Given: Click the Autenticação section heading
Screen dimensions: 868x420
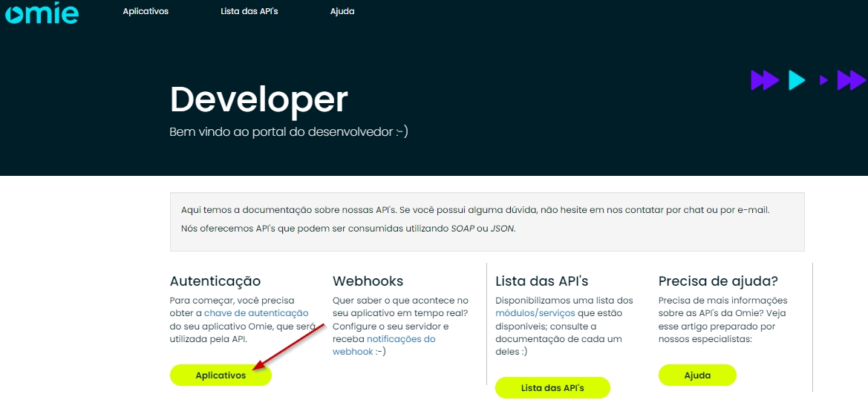Looking at the screenshot, I should (215, 281).
